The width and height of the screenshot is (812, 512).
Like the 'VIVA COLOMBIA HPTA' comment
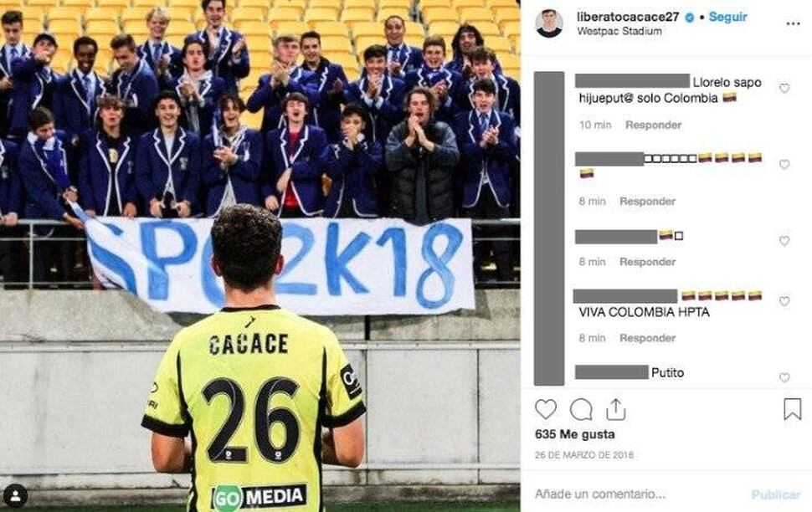click(784, 301)
